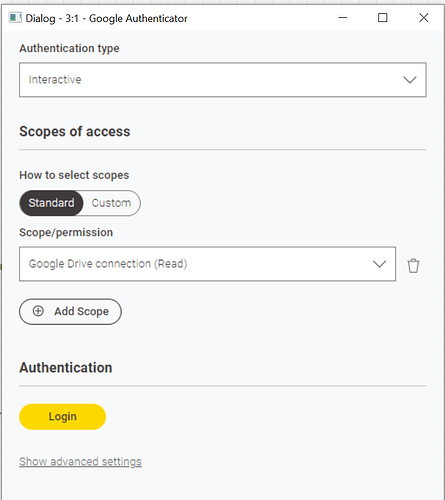Click the plus icon inside Add Scope
Screen dimensions: 445x500
pos(38,311)
